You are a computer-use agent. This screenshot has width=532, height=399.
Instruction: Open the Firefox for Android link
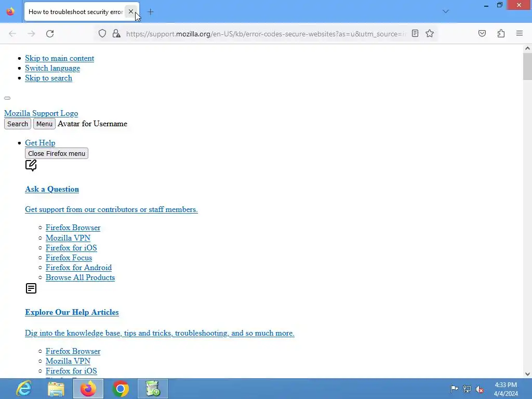coord(79,268)
